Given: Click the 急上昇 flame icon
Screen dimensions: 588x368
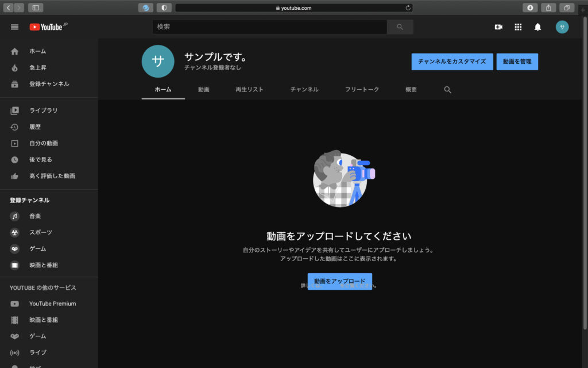Looking at the screenshot, I should point(14,68).
